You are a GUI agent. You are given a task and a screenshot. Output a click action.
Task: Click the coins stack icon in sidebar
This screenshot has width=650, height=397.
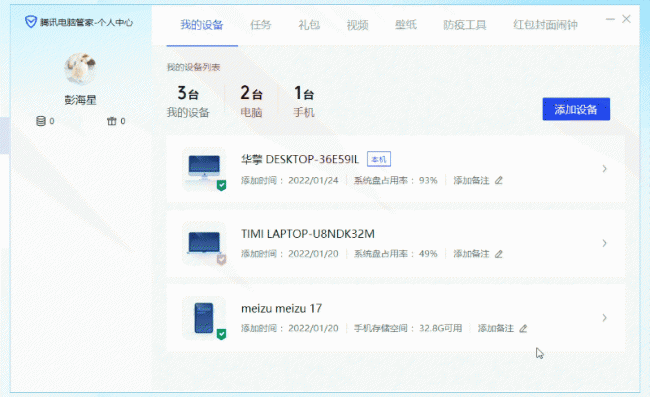coord(41,121)
